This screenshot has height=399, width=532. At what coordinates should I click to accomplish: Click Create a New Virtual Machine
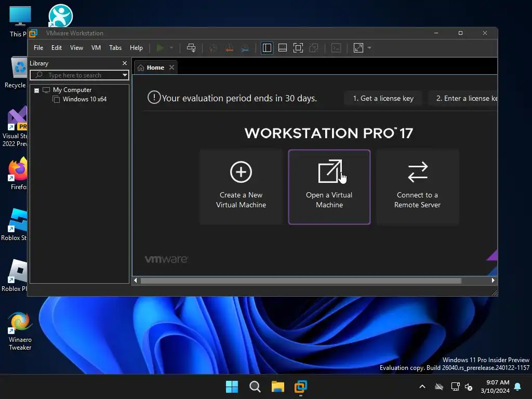click(x=241, y=187)
